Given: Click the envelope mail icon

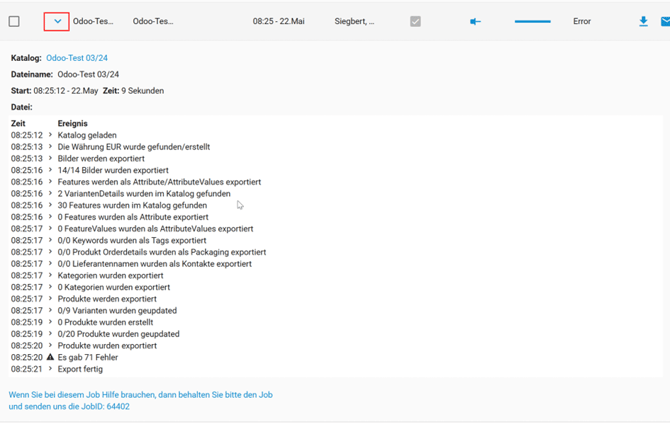Looking at the screenshot, I should click(665, 21).
